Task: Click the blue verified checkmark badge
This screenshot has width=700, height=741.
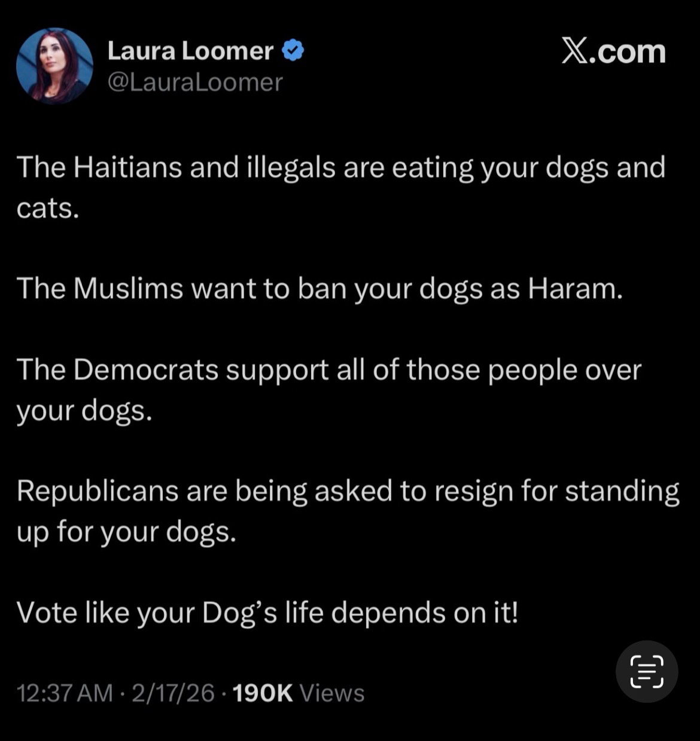Action: [293, 51]
